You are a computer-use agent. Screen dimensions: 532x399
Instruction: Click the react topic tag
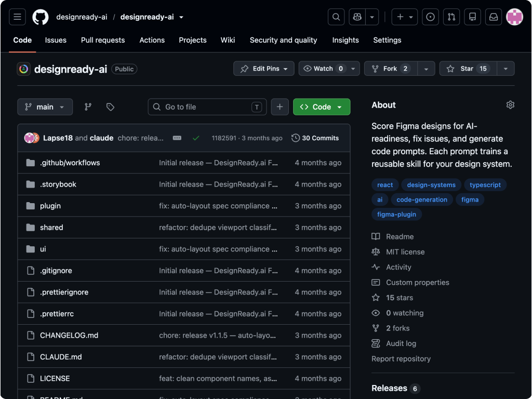coord(385,185)
